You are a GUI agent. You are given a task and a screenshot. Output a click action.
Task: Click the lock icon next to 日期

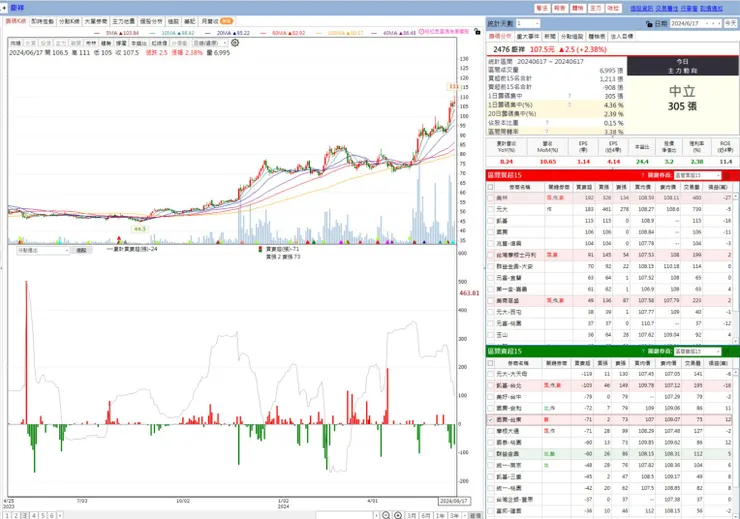(649, 24)
